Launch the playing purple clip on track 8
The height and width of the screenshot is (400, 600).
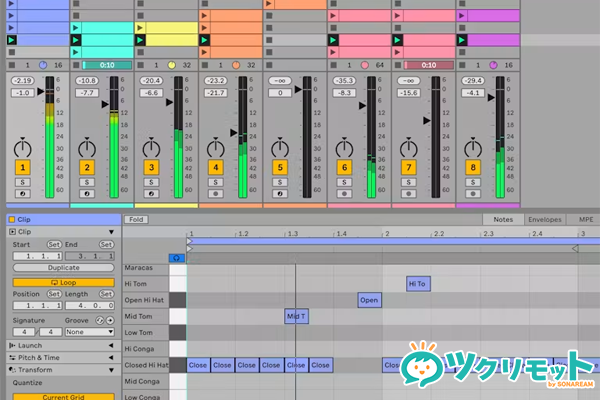[x=461, y=40]
